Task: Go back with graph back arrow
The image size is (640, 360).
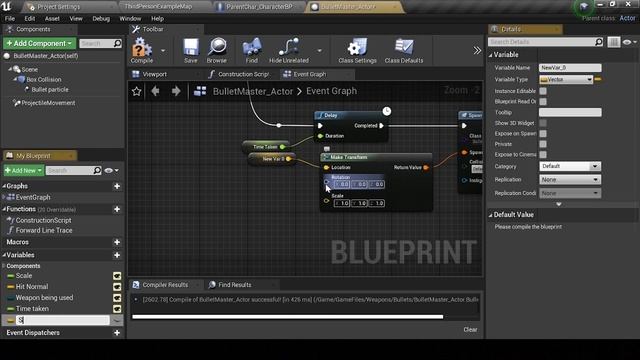Action: [155, 91]
